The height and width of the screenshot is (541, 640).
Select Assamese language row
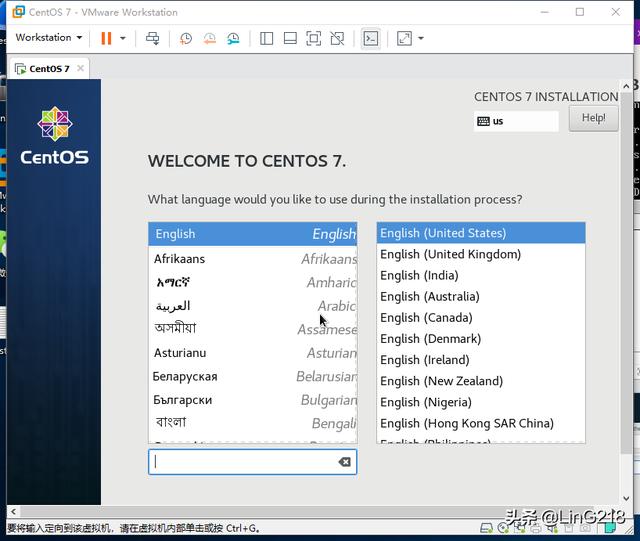[253, 329]
